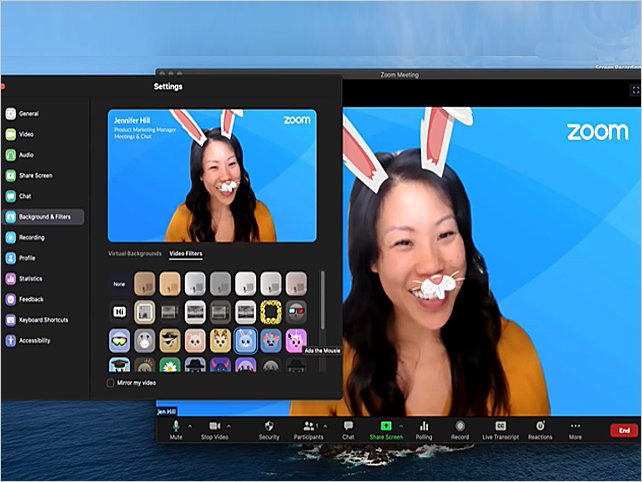Viewport: 642px width, 482px height.
Task: Click the Record icon
Action: point(460,426)
